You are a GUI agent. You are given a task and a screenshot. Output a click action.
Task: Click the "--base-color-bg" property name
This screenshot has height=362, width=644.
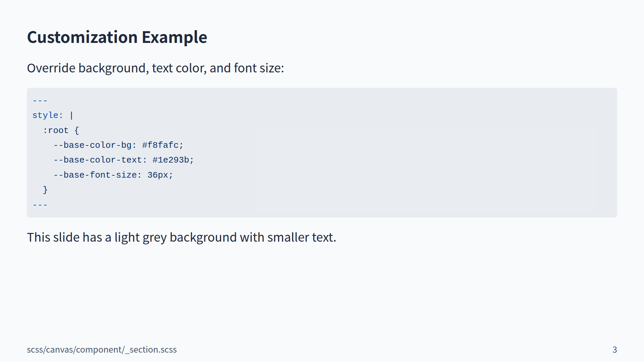point(92,145)
